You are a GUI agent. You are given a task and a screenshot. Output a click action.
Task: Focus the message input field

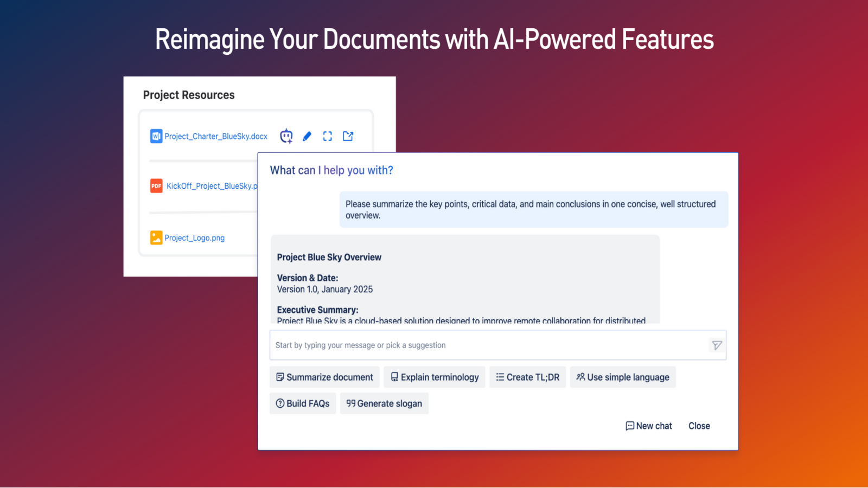point(488,345)
